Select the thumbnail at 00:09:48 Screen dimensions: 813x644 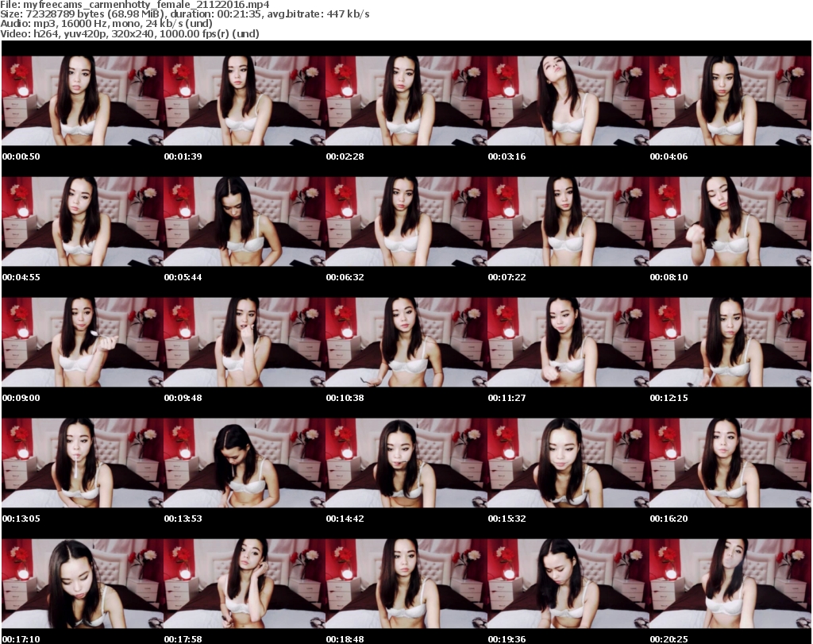tap(245, 342)
